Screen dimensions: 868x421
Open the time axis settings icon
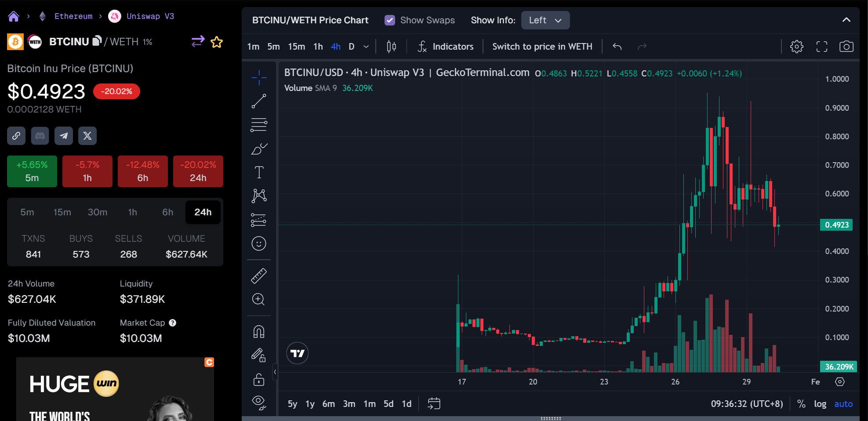pyautogui.click(x=840, y=381)
